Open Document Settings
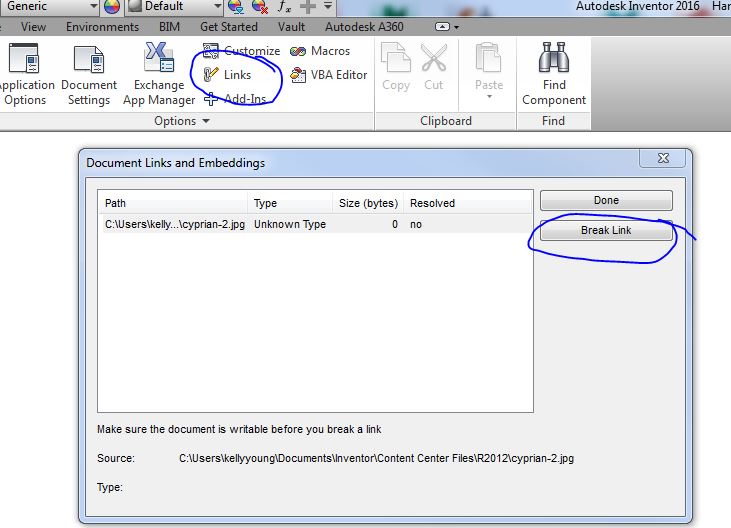The width and height of the screenshot is (731, 528). pyautogui.click(x=89, y=75)
